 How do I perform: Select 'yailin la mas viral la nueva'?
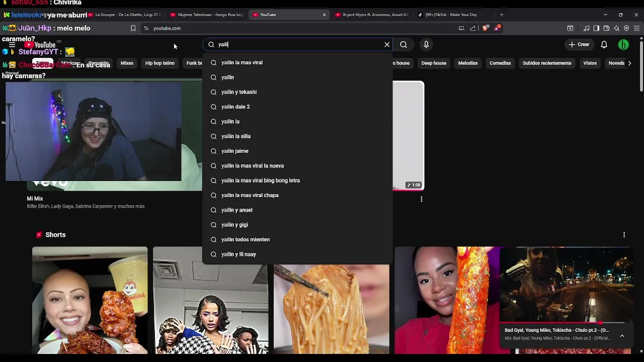click(x=297, y=166)
